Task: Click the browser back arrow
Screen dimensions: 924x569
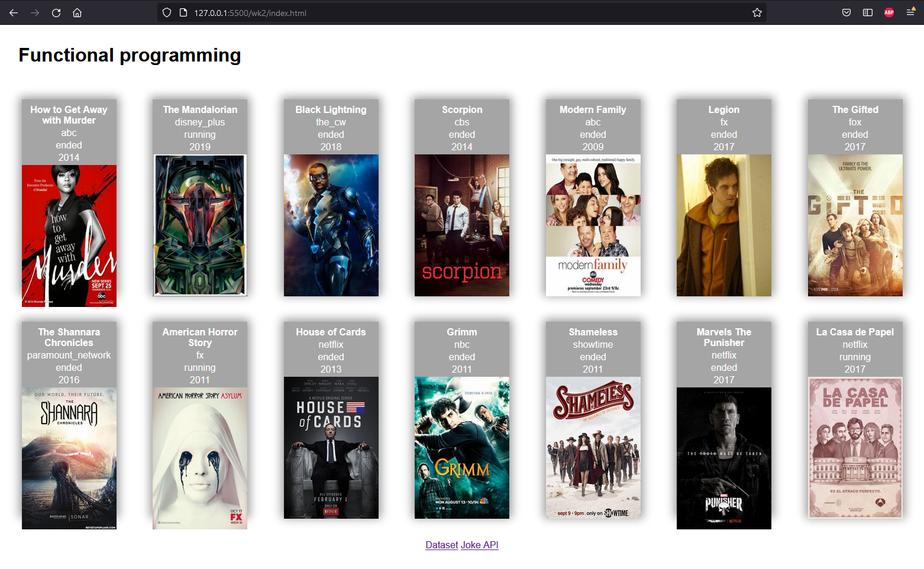Action: [14, 12]
